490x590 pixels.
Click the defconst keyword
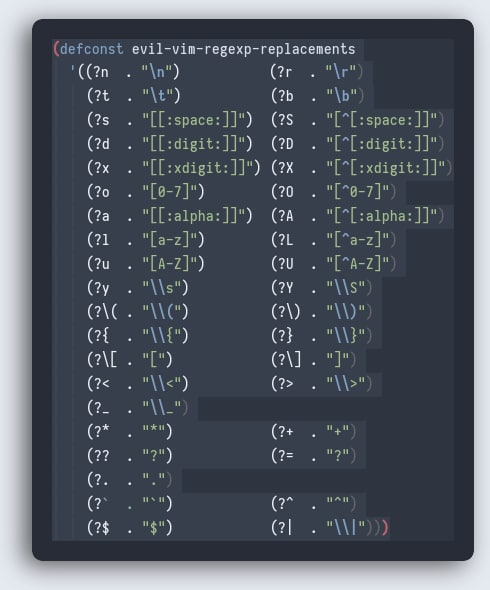click(x=91, y=49)
